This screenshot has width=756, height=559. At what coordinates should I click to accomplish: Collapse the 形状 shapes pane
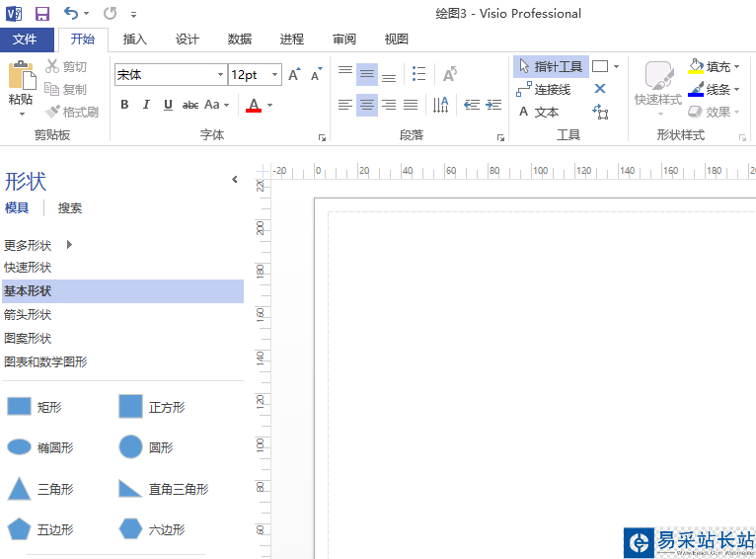(235, 180)
